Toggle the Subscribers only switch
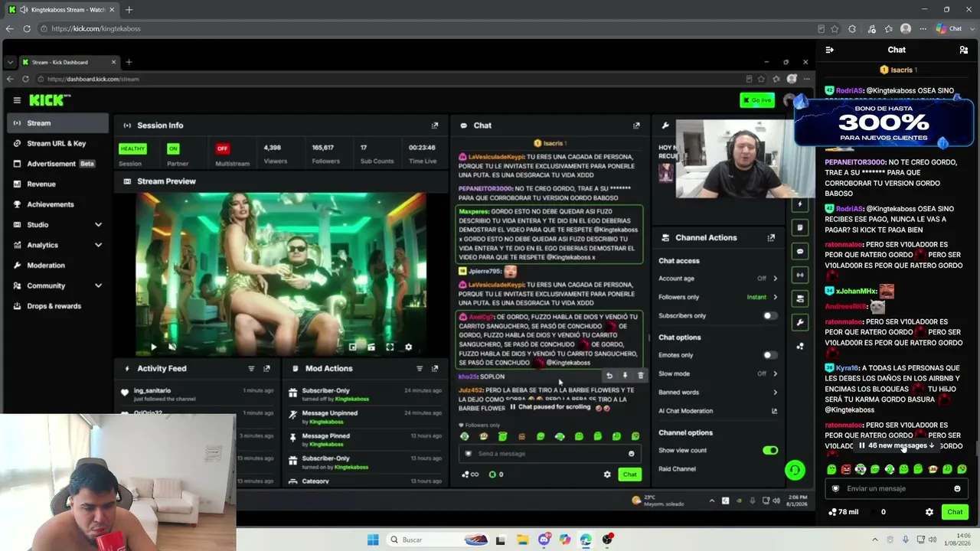 (x=769, y=316)
